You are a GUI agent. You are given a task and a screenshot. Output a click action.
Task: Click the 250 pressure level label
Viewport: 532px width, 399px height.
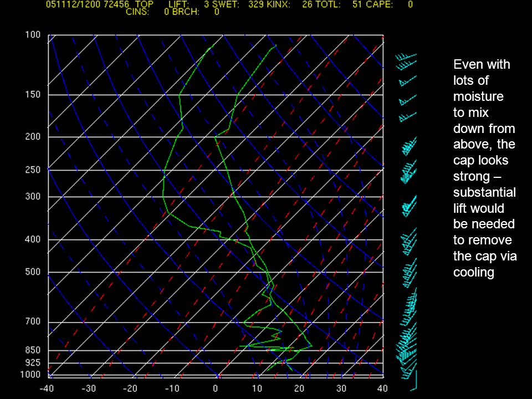pos(33,170)
